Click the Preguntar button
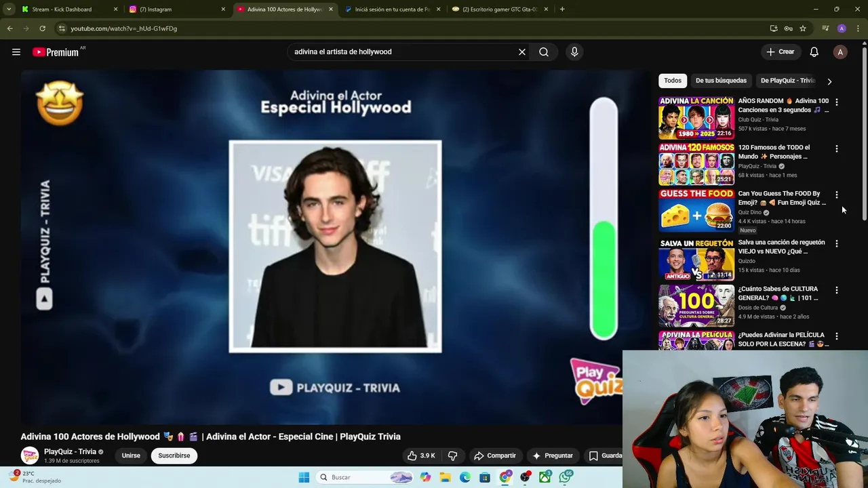868x488 pixels. [x=553, y=455]
